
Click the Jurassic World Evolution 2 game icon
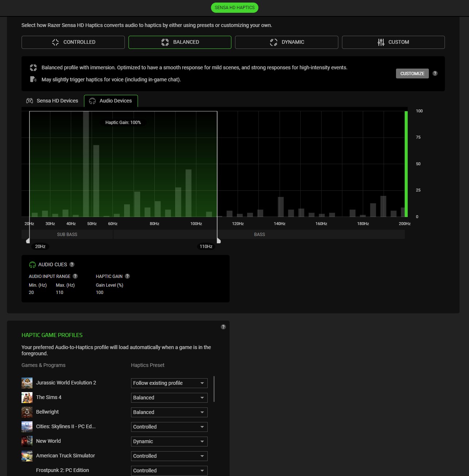[27, 383]
